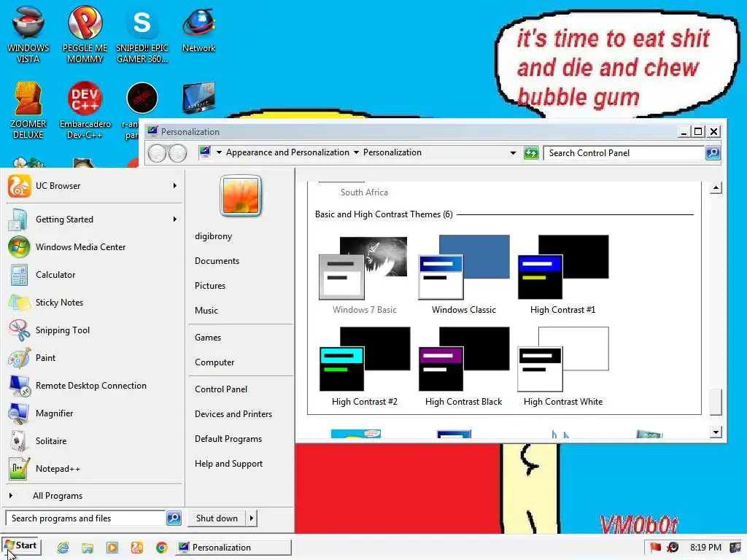Click Search Control Panel field
This screenshot has height=560, width=747.
coord(624,153)
